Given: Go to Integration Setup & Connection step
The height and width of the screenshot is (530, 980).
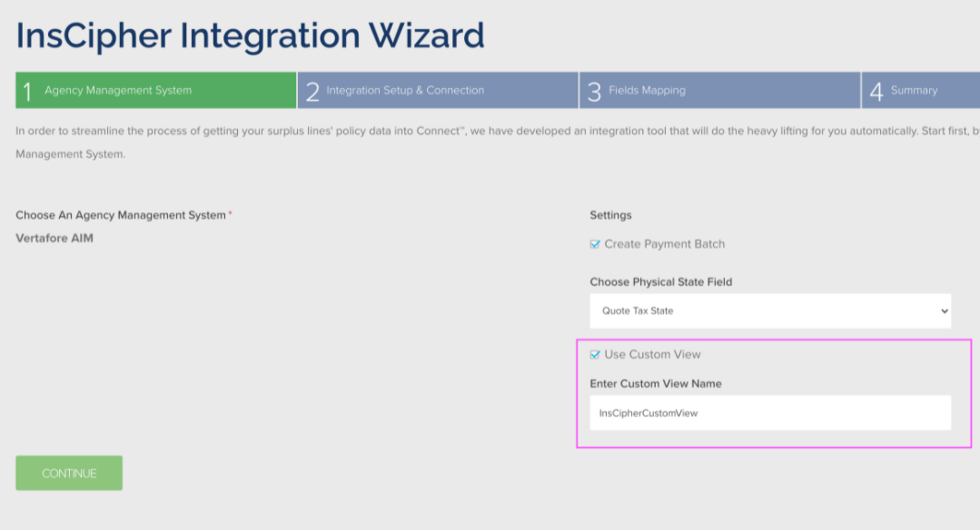Looking at the screenshot, I should [x=405, y=91].
